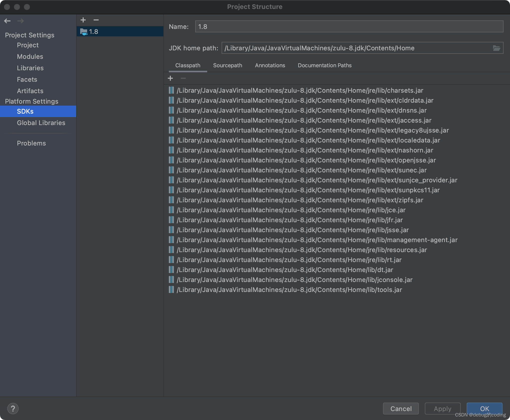Open help via the question mark icon

(x=13, y=409)
